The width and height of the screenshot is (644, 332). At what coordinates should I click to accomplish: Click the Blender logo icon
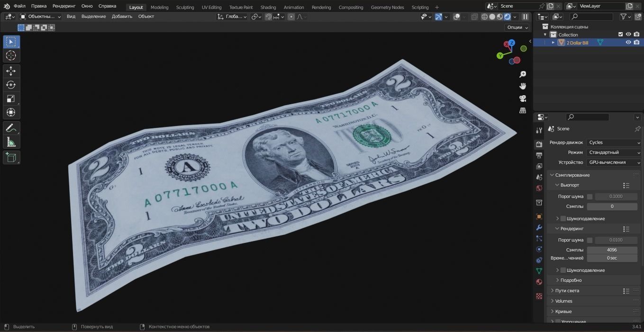click(7, 7)
